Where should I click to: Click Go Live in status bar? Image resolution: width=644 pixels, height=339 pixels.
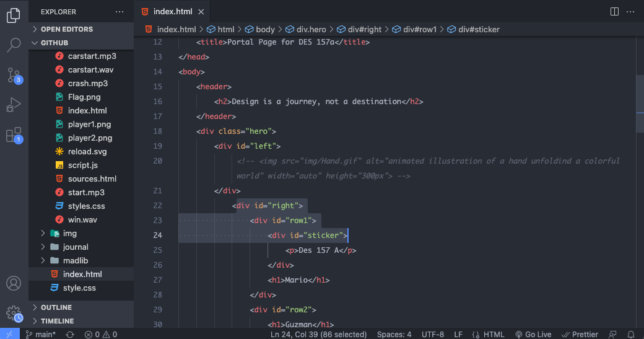pos(533,334)
